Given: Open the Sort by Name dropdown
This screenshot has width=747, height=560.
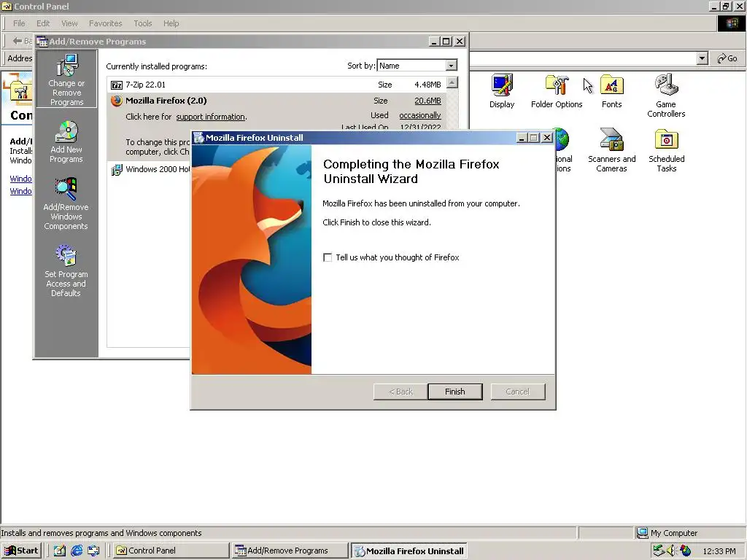Looking at the screenshot, I should coord(451,65).
